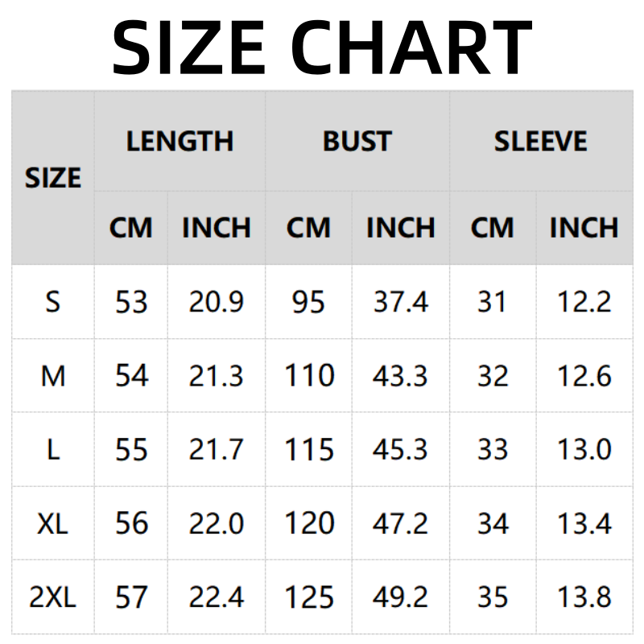
Task: Click the 20.9 inch length cell
Action: tap(216, 303)
